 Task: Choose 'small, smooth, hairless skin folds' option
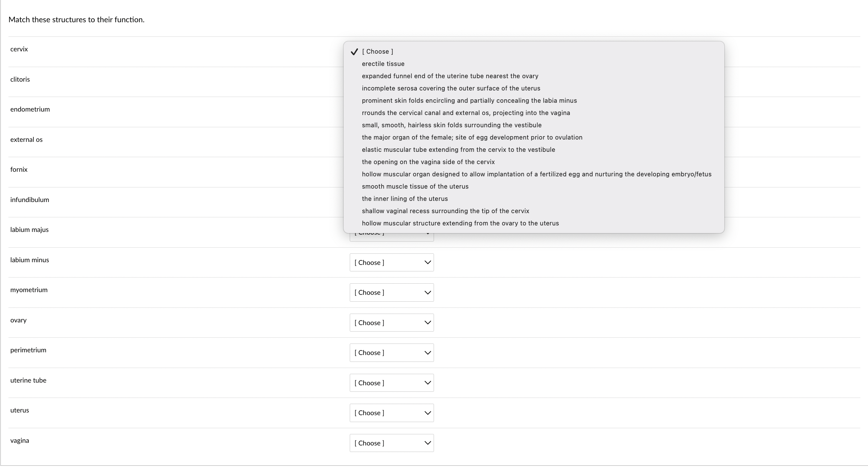tap(451, 125)
